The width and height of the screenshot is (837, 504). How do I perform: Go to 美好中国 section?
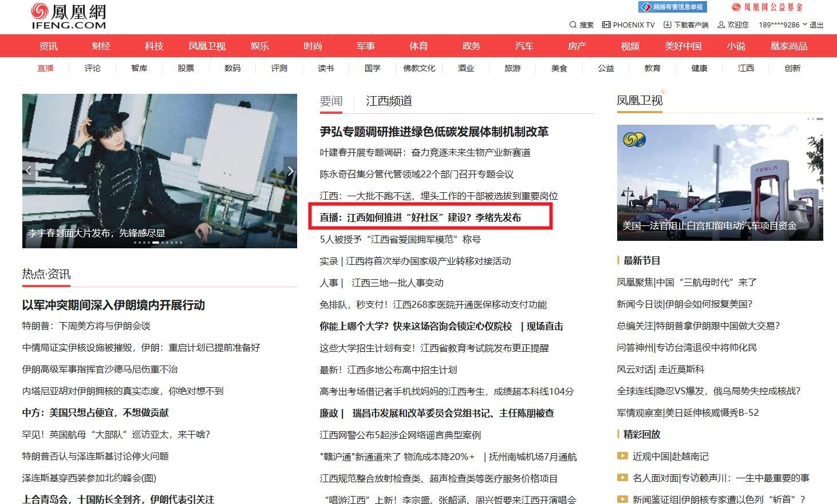pyautogui.click(x=683, y=46)
